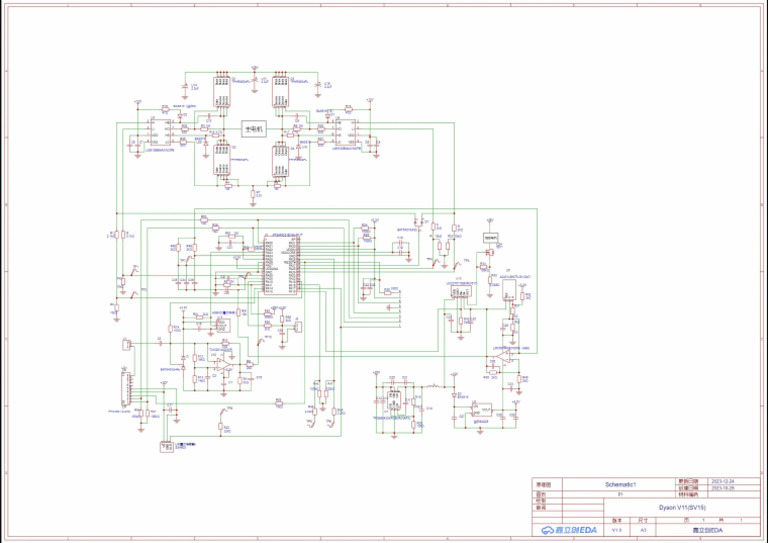Screen dimensions: 768x543
Task: Click the 嘉立创EDA company text cell
Action: point(707,530)
